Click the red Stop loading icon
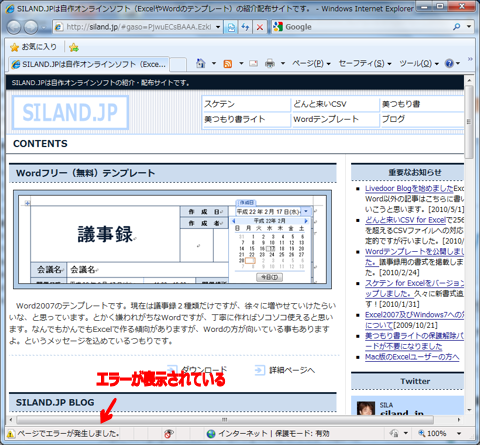Screen dimensions: 480x445 [x=260, y=27]
